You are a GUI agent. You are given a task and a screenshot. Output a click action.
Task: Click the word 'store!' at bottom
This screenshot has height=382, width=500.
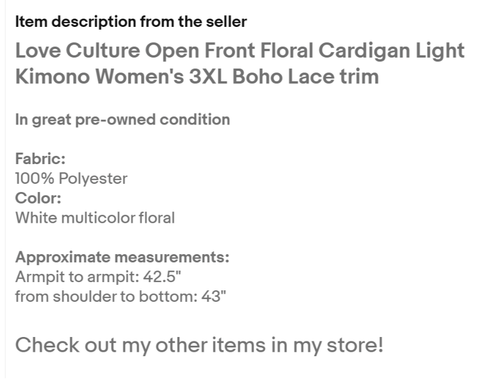coord(355,345)
